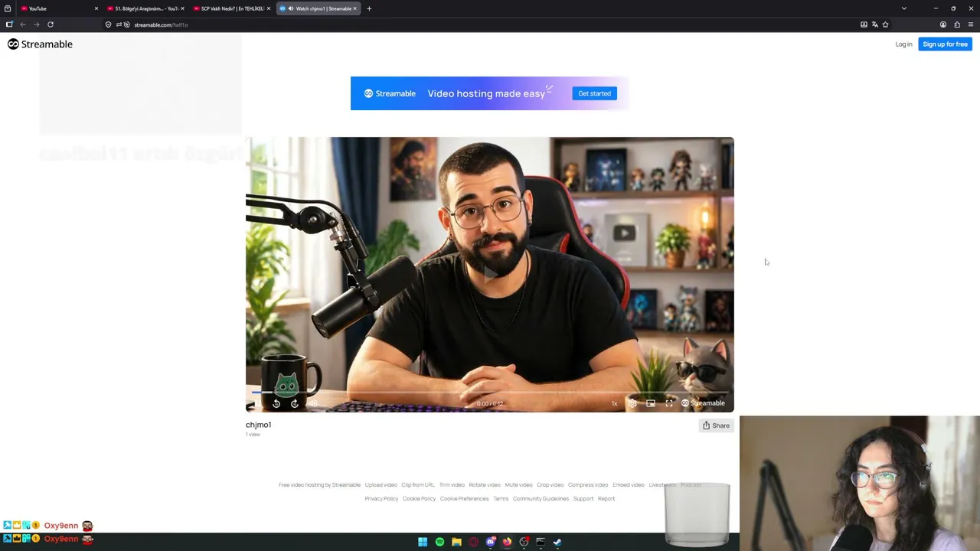Open a new browser tab
This screenshot has width=980, height=551.
(x=369, y=8)
